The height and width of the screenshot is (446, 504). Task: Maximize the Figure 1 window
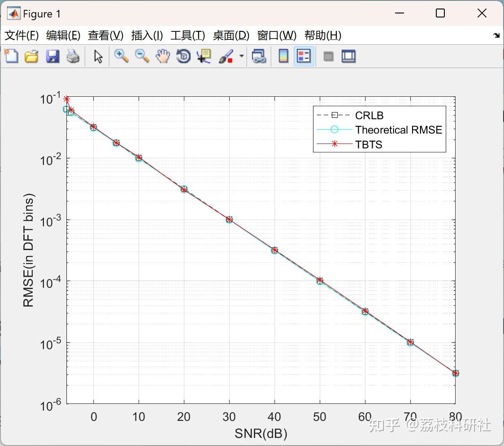click(440, 13)
